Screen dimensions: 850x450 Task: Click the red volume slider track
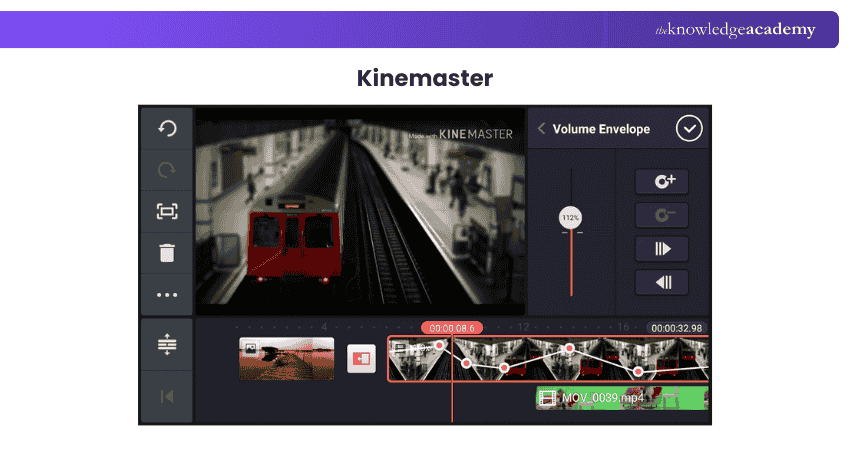pos(571,263)
